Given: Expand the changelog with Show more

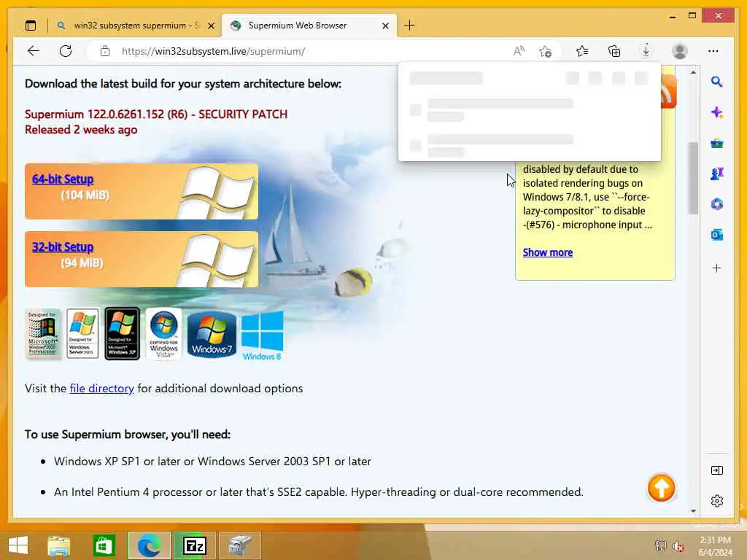Looking at the screenshot, I should 547,253.
